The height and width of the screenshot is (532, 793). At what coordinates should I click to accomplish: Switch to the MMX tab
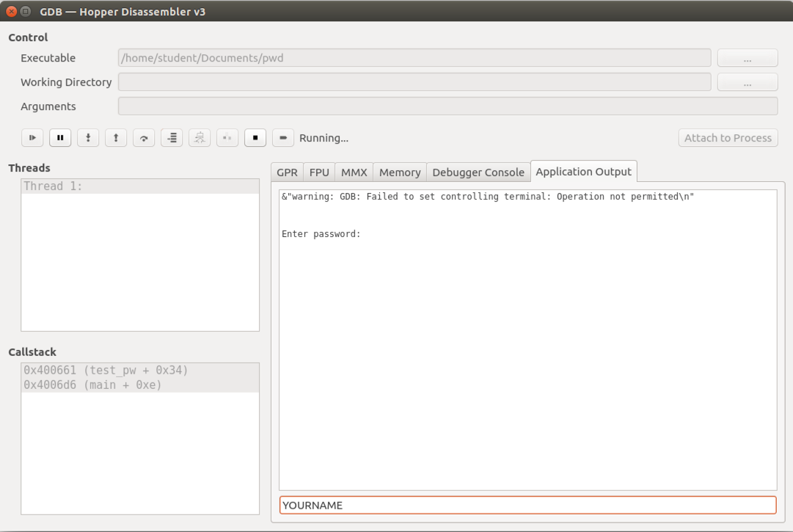pos(354,172)
